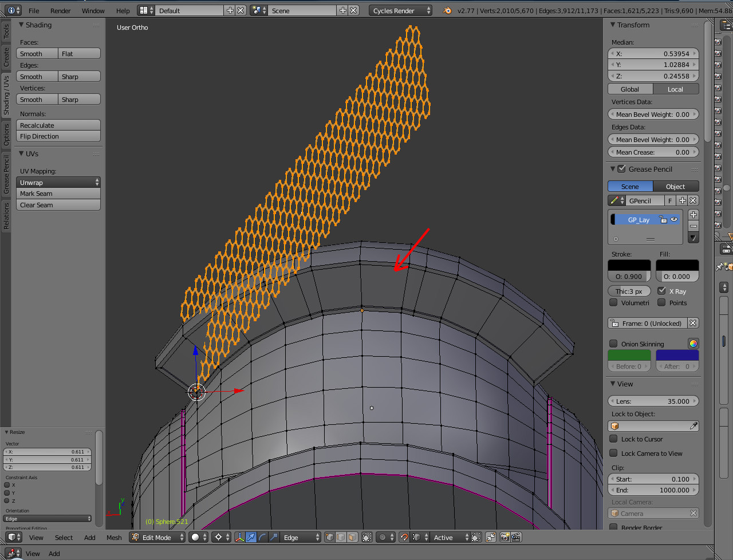Set faces shading to Flat
This screenshot has width=733, height=560.
[x=80, y=53]
